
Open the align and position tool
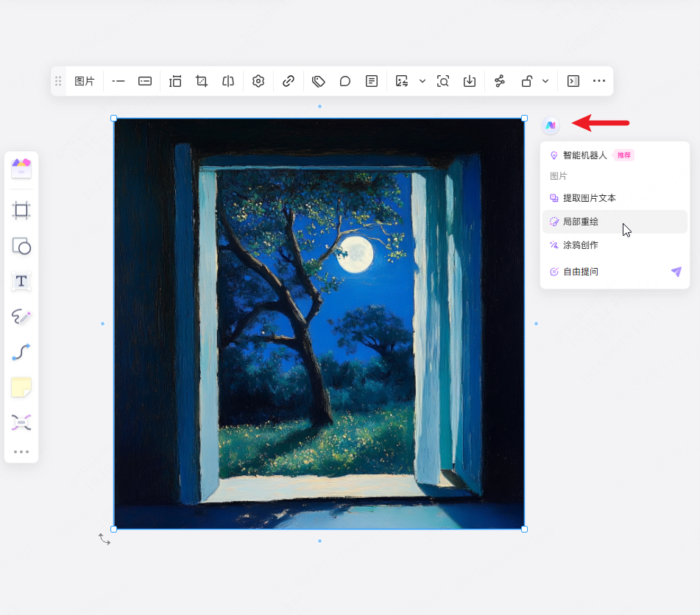[175, 81]
